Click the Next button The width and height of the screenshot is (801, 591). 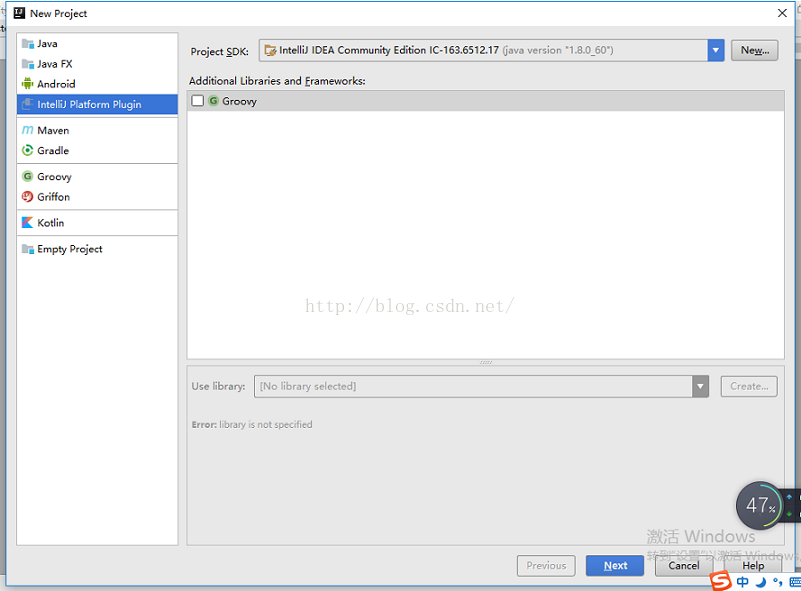click(615, 565)
